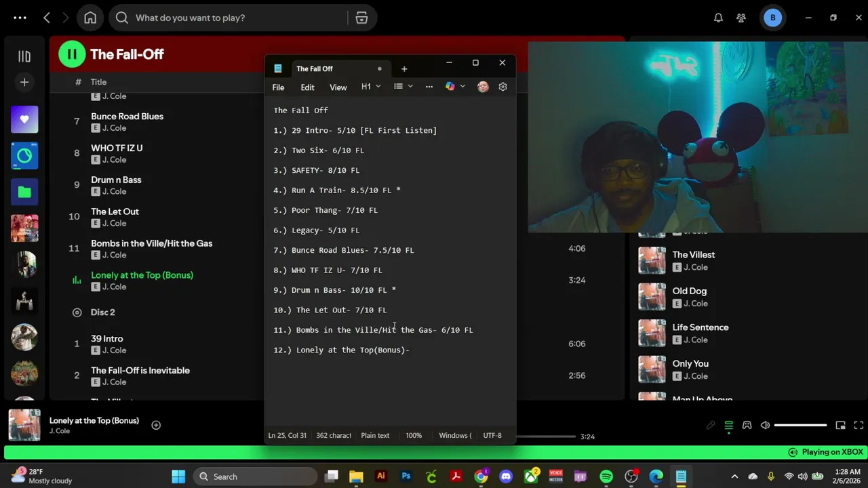Click The Villest in the queue panel
This screenshot has width=868, height=488.
coord(694,255)
